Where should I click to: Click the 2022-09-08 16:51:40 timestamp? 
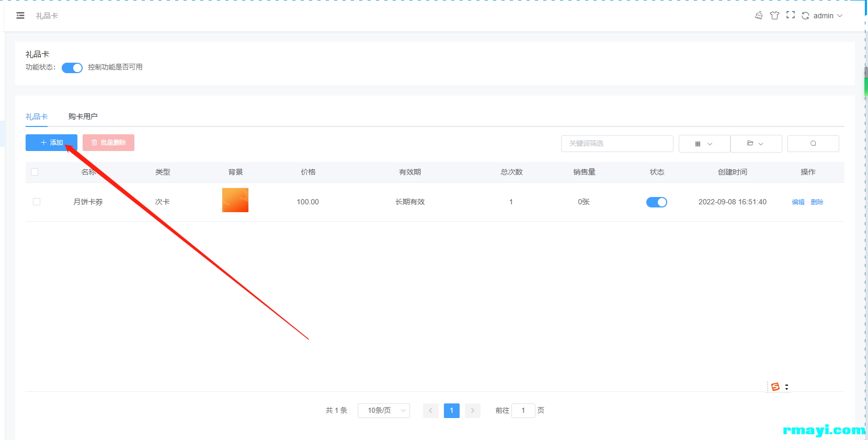[732, 202]
